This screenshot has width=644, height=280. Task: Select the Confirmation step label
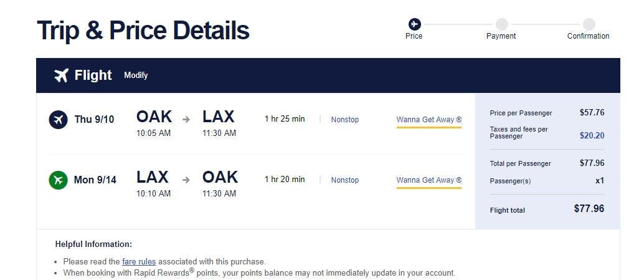coord(588,36)
